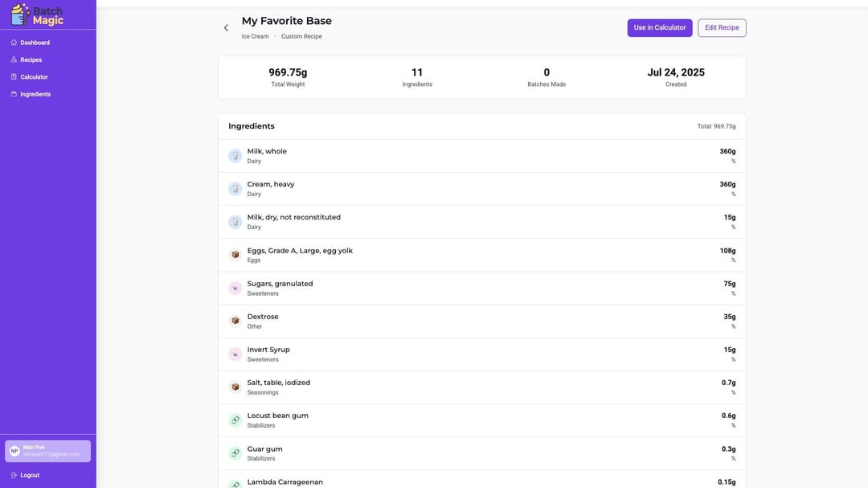The height and width of the screenshot is (488, 868).
Task: Click the Batch Magic logo
Action: click(37, 14)
